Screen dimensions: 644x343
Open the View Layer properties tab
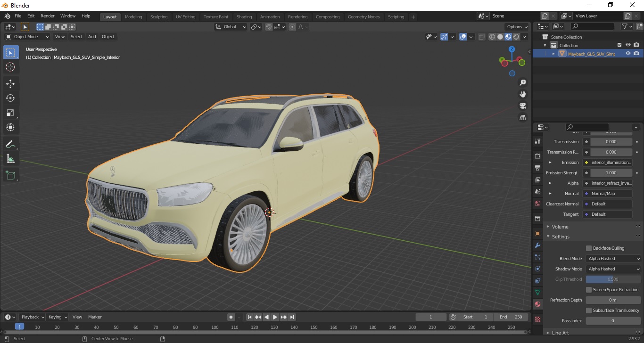[537, 180]
